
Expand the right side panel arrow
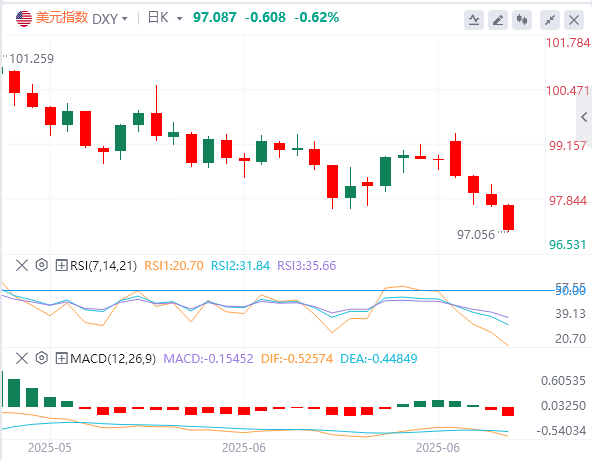pyautogui.click(x=584, y=117)
